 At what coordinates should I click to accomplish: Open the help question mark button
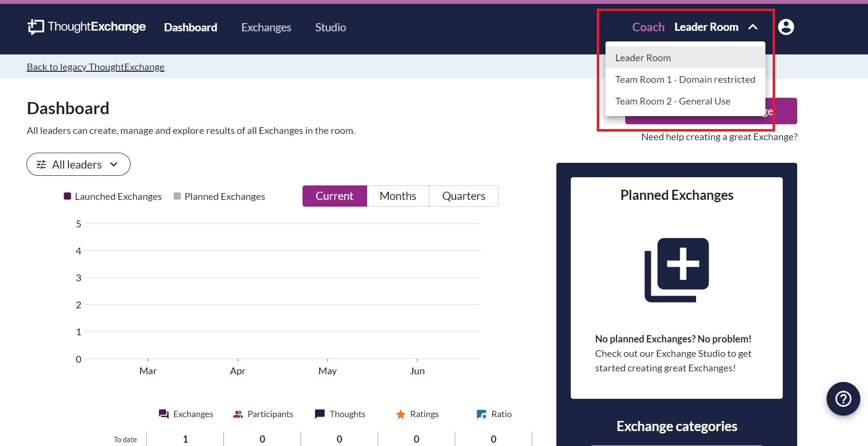[x=843, y=399]
